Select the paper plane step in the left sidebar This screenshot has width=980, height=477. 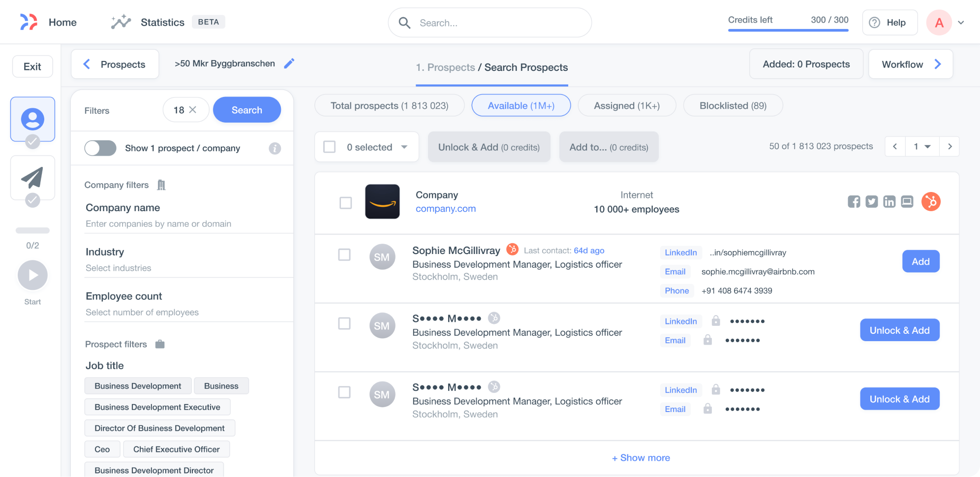click(x=32, y=177)
